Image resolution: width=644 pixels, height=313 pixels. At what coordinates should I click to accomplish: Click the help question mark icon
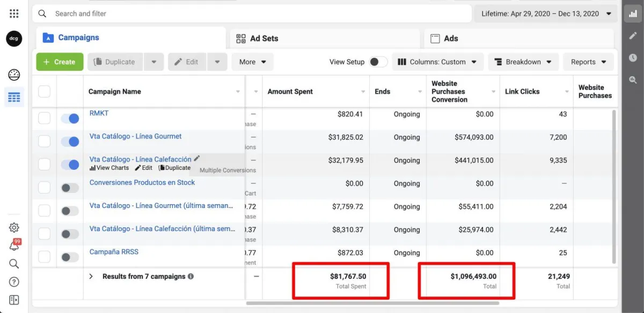click(14, 282)
